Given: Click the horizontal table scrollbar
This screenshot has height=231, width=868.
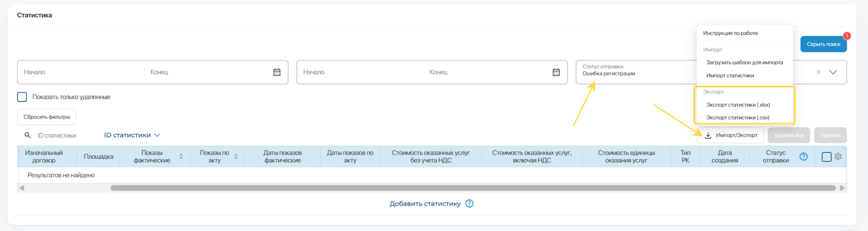Looking at the screenshot, I should [x=473, y=188].
